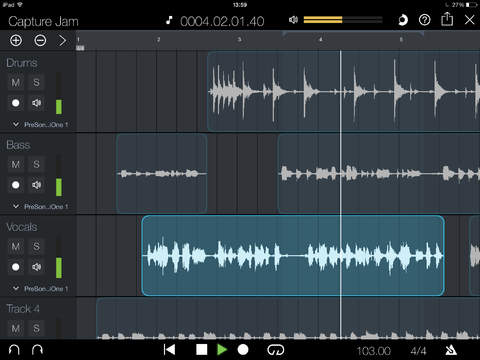Expand the Vocals input source chevron
The image size is (480, 360).
tap(16, 288)
